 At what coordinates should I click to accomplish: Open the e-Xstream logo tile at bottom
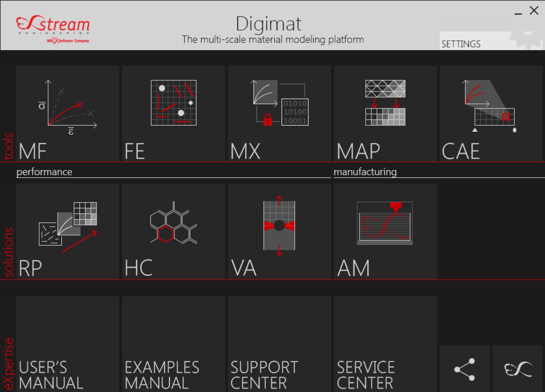click(518, 369)
